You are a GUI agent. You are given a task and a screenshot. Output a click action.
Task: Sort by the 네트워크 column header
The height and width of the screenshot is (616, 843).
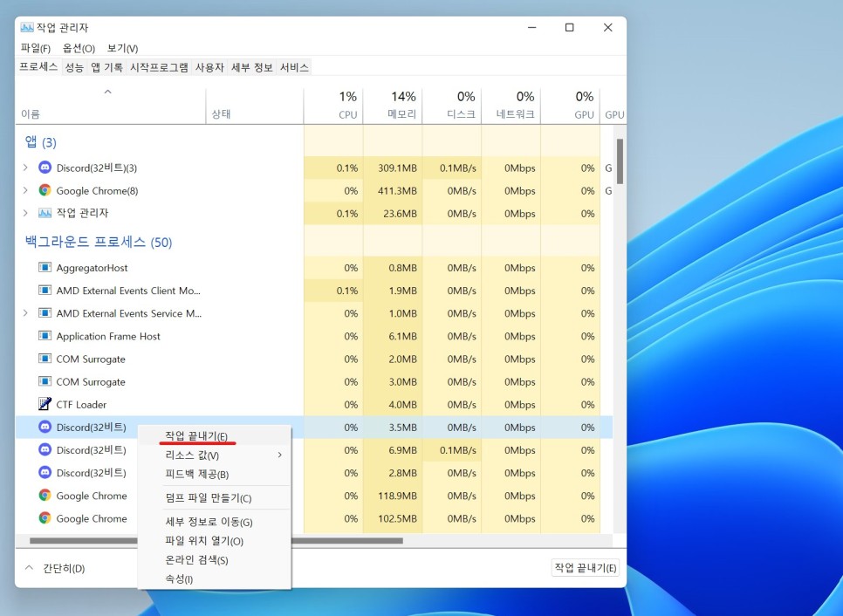point(511,106)
